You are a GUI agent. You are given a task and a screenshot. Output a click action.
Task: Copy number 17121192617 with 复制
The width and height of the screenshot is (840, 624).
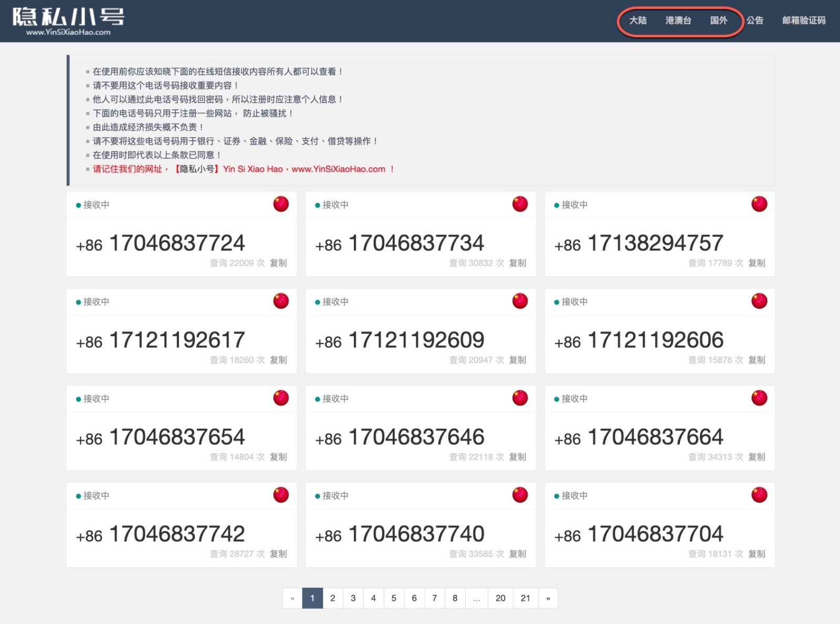pos(278,360)
